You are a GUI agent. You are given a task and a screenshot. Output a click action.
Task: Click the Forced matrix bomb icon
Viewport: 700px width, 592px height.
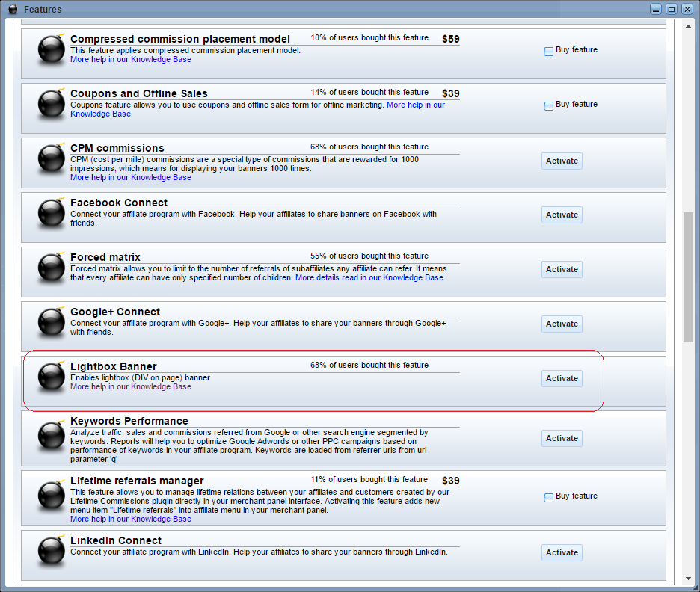tap(52, 268)
